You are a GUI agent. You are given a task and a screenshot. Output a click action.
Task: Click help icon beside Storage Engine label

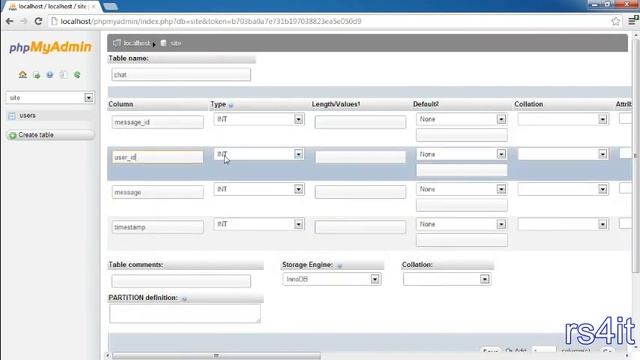pos(340,266)
